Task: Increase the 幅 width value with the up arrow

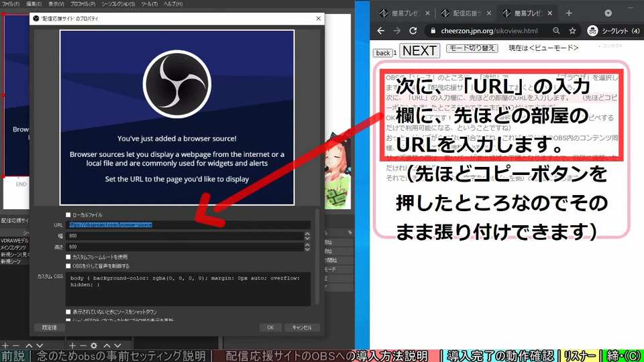Action: 307,234
